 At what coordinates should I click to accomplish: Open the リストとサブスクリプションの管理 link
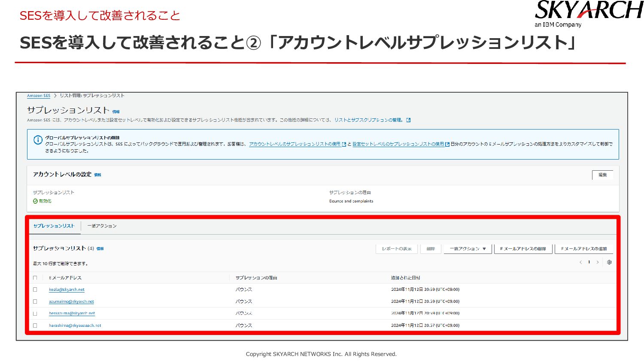[x=369, y=120]
